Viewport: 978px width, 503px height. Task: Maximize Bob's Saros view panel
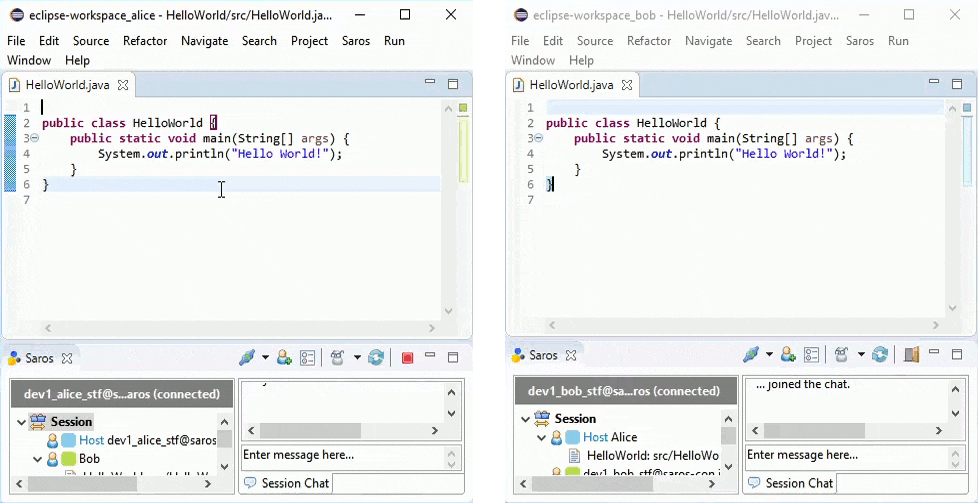click(957, 354)
